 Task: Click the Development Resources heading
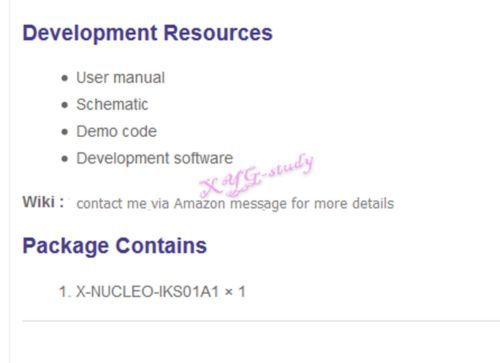(147, 33)
